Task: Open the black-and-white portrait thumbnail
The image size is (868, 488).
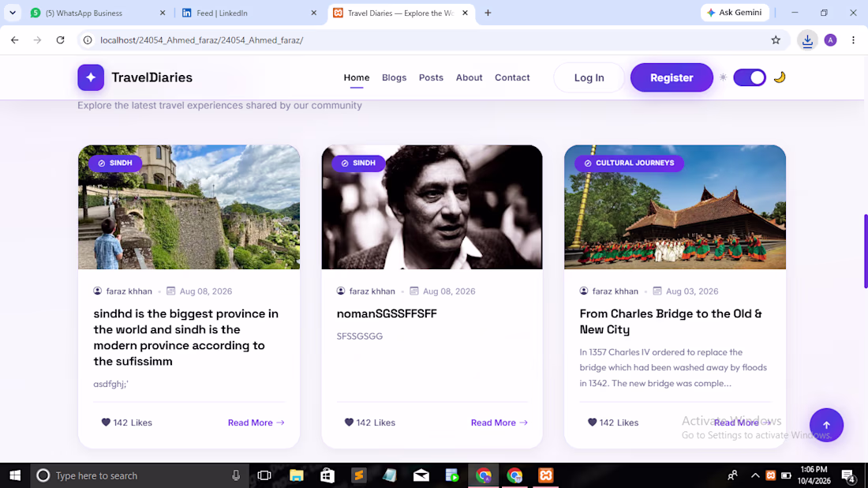Action: coord(432,207)
